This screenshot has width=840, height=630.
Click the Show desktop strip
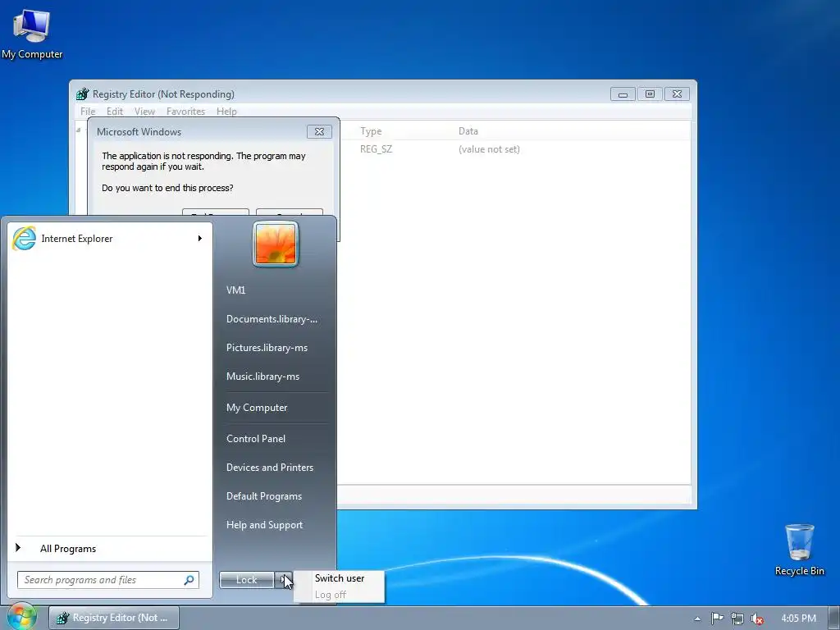[x=834, y=619]
